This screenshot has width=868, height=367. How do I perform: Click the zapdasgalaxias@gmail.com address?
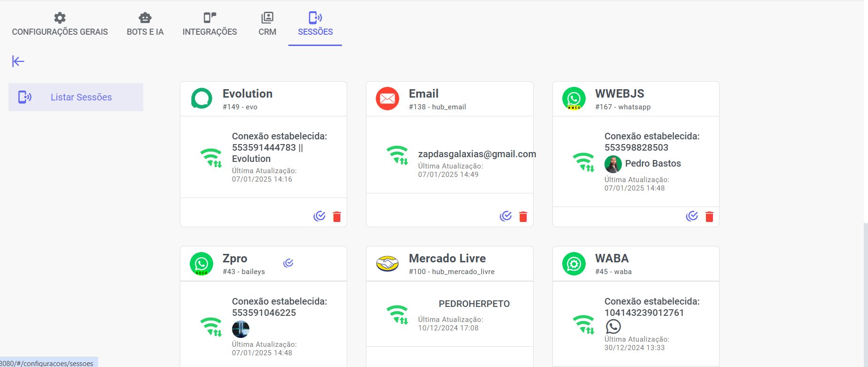pyautogui.click(x=477, y=154)
